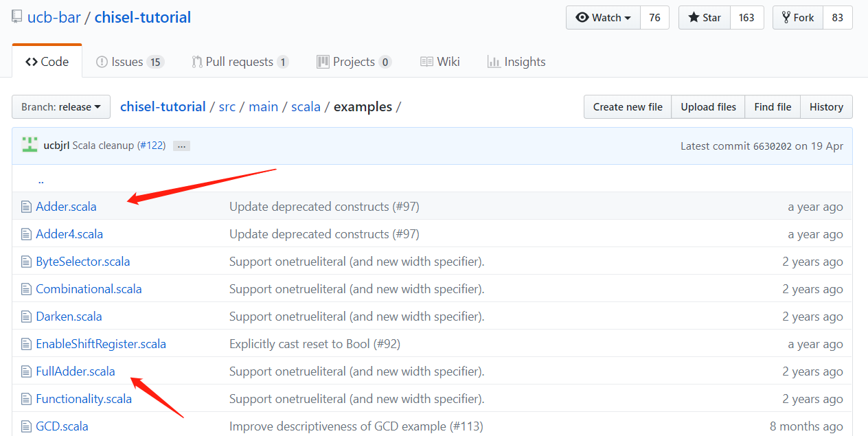Click file icon next to Functionality.scala
The image size is (868, 436).
tap(26, 399)
